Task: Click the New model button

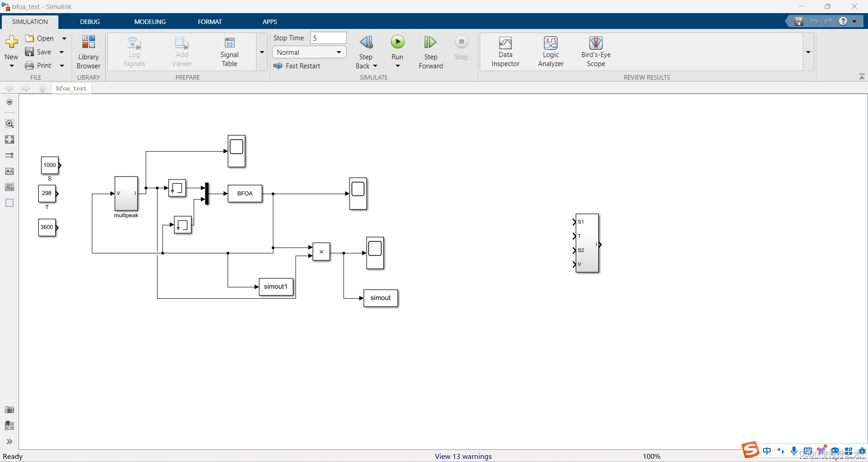Action: click(x=11, y=52)
